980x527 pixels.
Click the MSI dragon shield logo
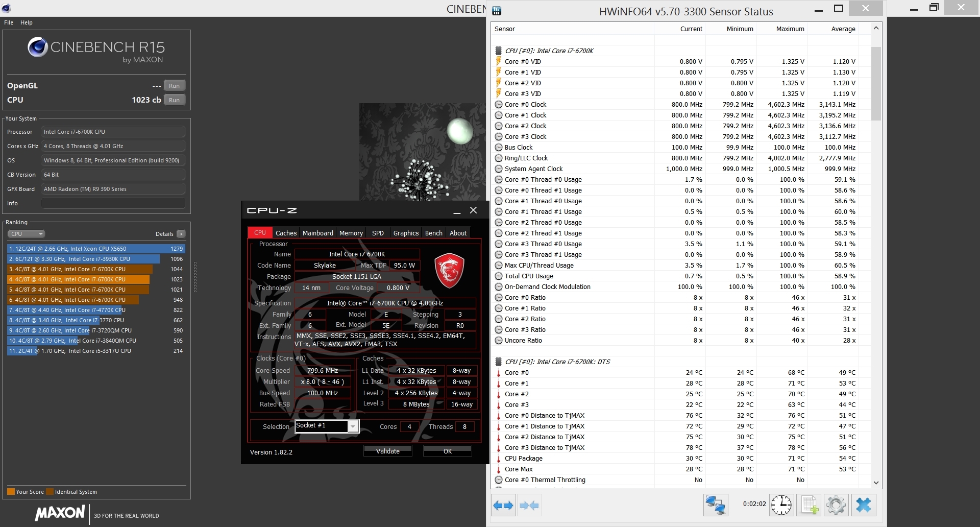coord(449,271)
